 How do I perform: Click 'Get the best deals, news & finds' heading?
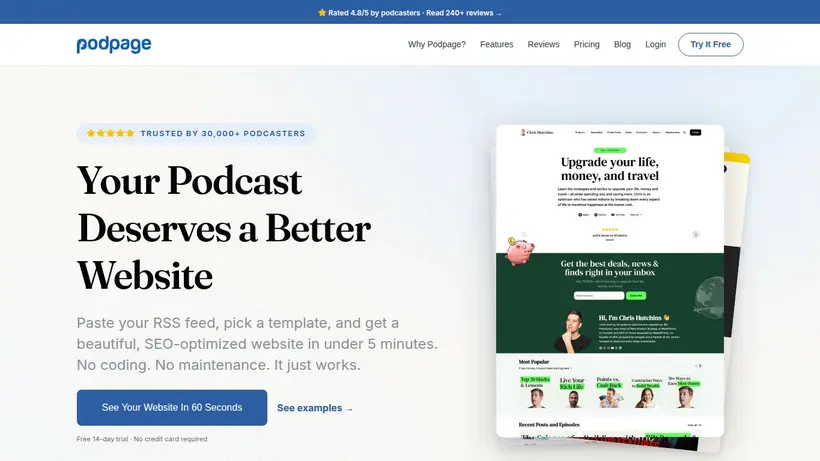coord(610,268)
